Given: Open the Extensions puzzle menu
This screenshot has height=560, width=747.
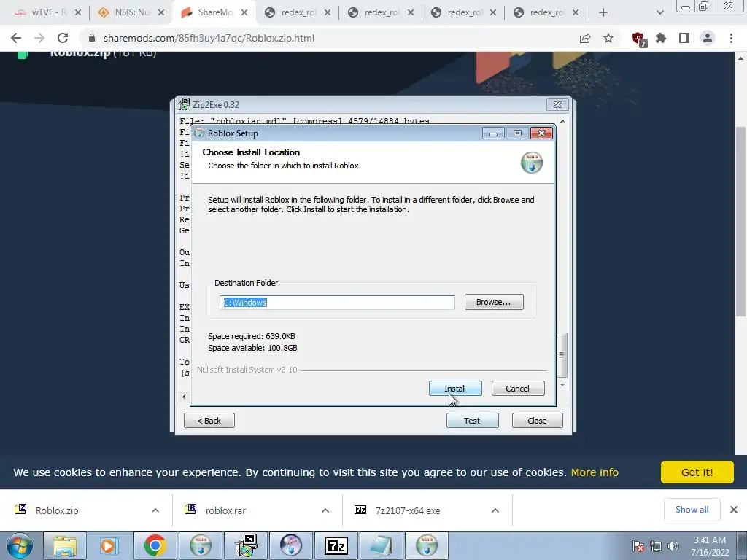Looking at the screenshot, I should coord(661,38).
